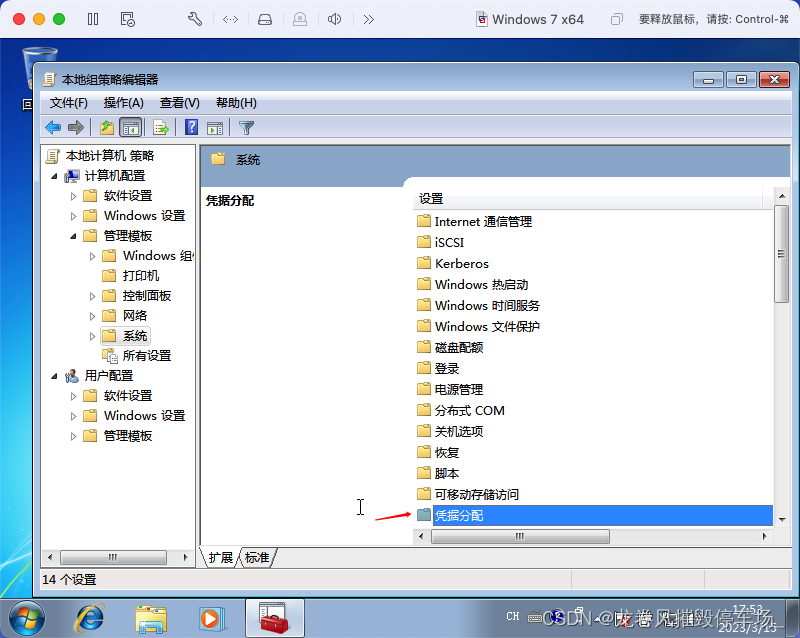Launch Internet Explorer from taskbar
Viewport: 800px width, 638px height.
pyautogui.click(x=90, y=619)
